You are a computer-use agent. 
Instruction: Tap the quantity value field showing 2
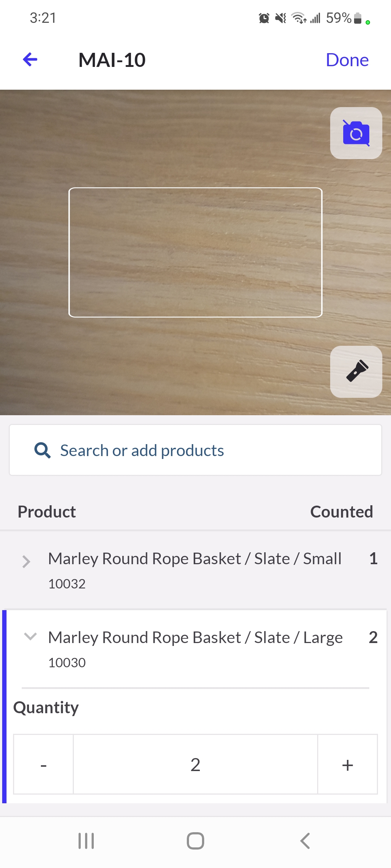click(x=195, y=765)
